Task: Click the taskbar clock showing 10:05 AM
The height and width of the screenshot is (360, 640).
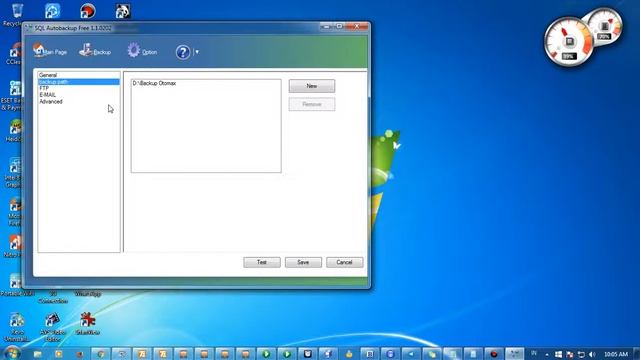Action: pyautogui.click(x=616, y=354)
